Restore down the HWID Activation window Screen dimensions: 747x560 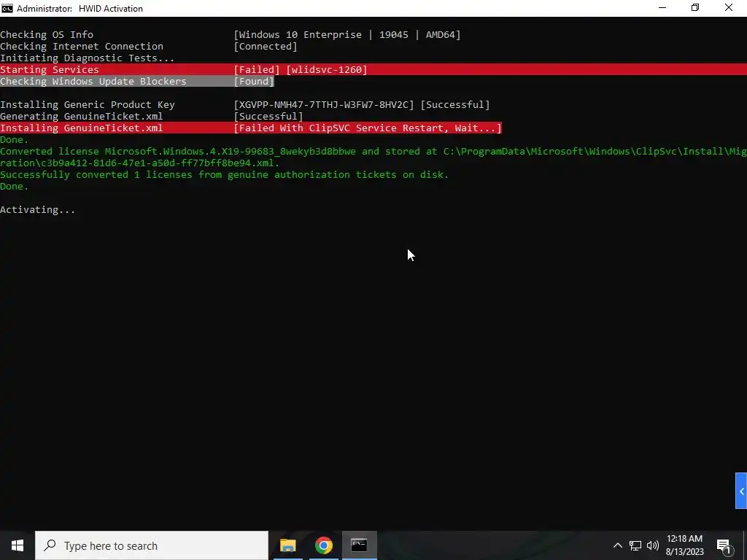click(695, 8)
